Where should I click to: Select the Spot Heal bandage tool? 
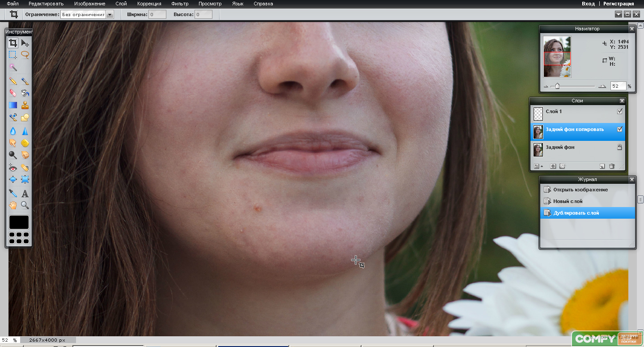25,168
